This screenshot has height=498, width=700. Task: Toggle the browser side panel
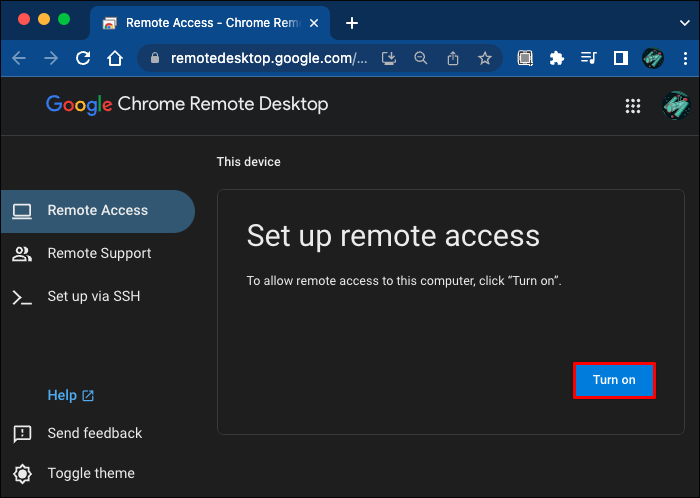pyautogui.click(x=620, y=58)
